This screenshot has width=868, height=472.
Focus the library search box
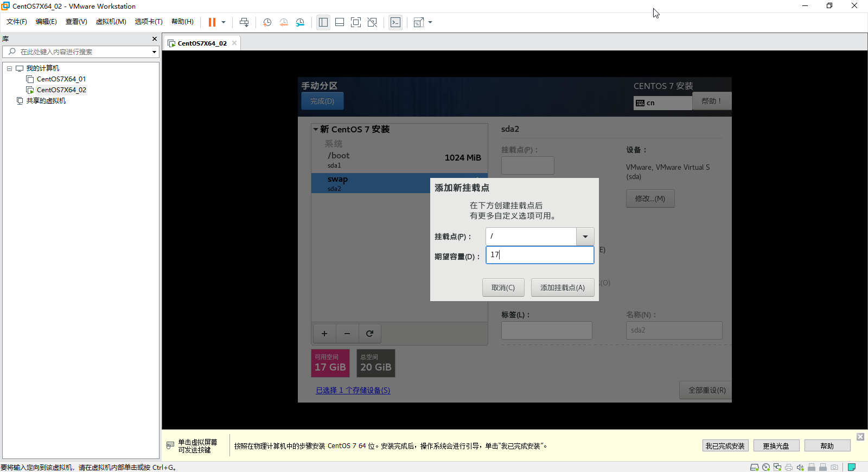tap(80, 52)
